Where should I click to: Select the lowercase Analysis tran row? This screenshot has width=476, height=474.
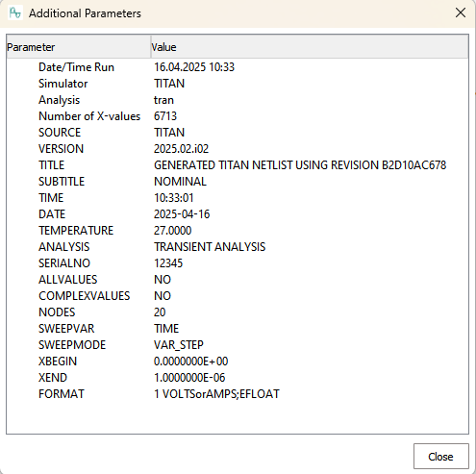(x=238, y=100)
